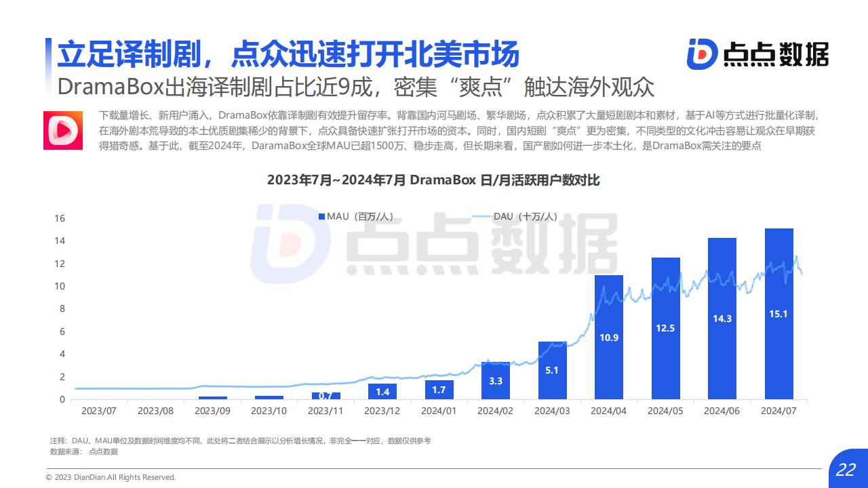Click the y-axis value 0
This screenshot has height=488, width=868.
pyautogui.click(x=62, y=399)
